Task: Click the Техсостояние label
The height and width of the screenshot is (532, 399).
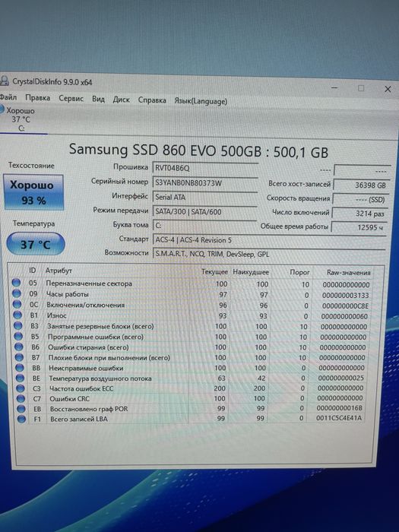Action: 31,165
